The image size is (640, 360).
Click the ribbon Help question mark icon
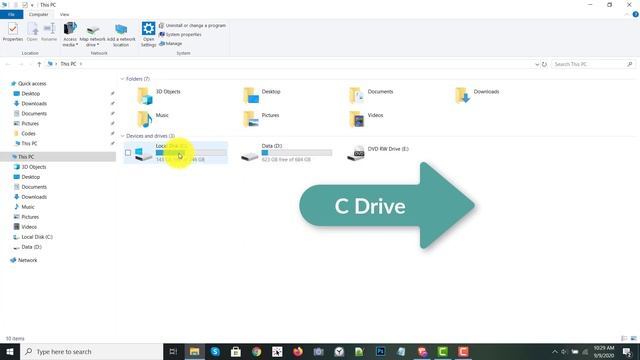pyautogui.click(x=636, y=14)
